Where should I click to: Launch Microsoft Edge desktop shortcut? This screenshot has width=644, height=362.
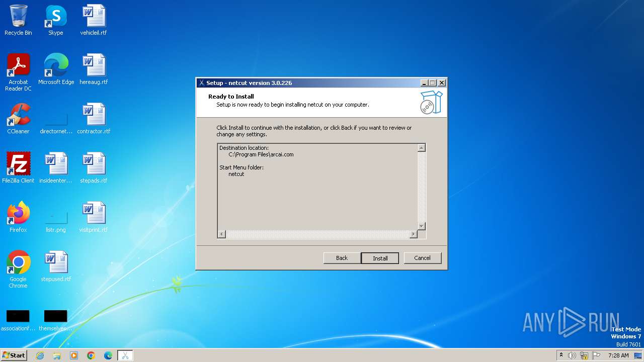pos(56,69)
